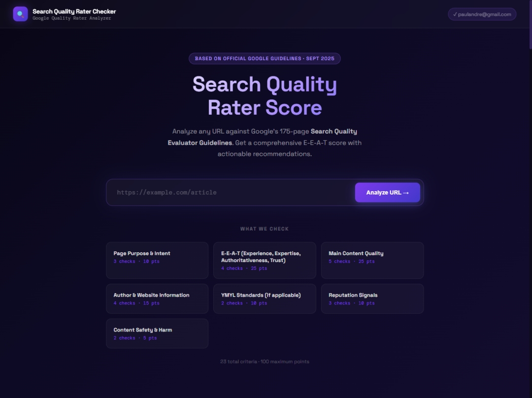This screenshot has height=398, width=532.
Task: Open the Reputation Signals card
Action: pos(372,298)
